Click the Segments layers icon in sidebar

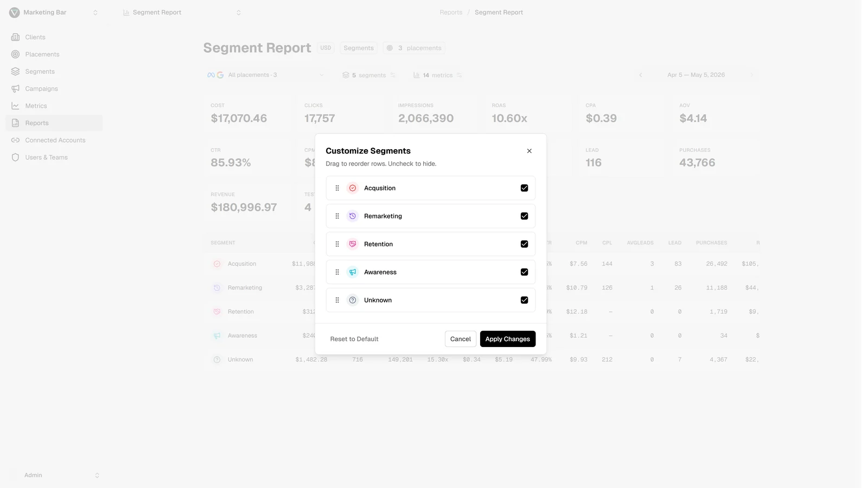point(15,72)
